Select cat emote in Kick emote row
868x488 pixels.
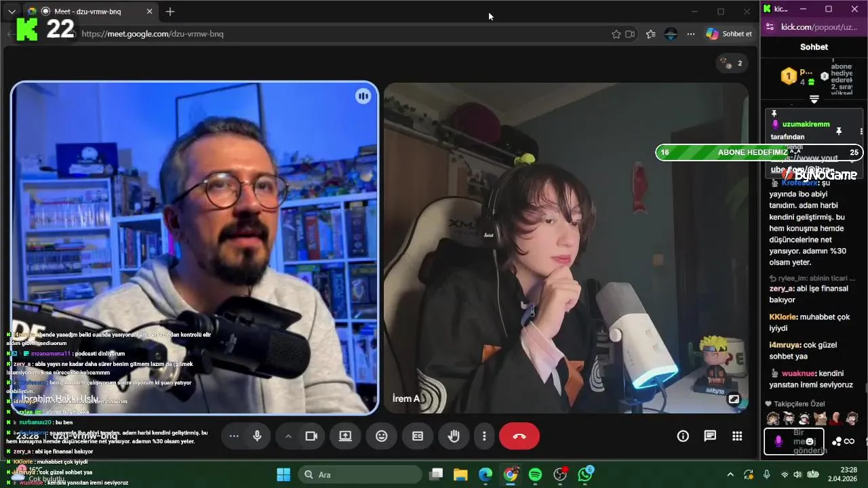tap(820, 418)
